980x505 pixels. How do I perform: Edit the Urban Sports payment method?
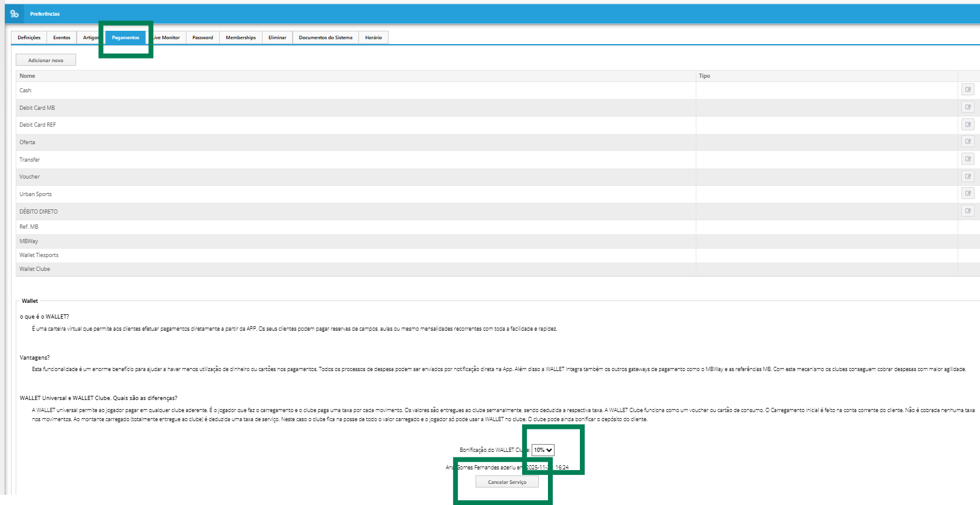(x=967, y=194)
